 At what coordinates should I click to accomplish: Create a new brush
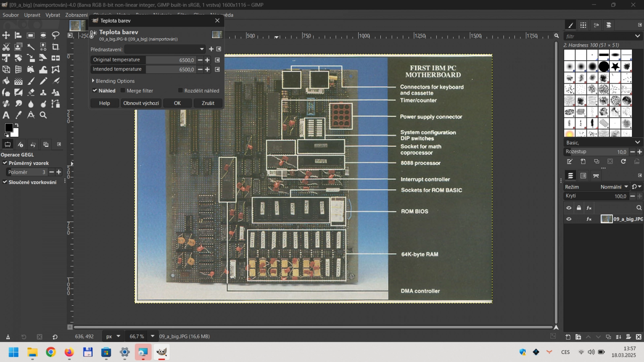[x=583, y=161]
